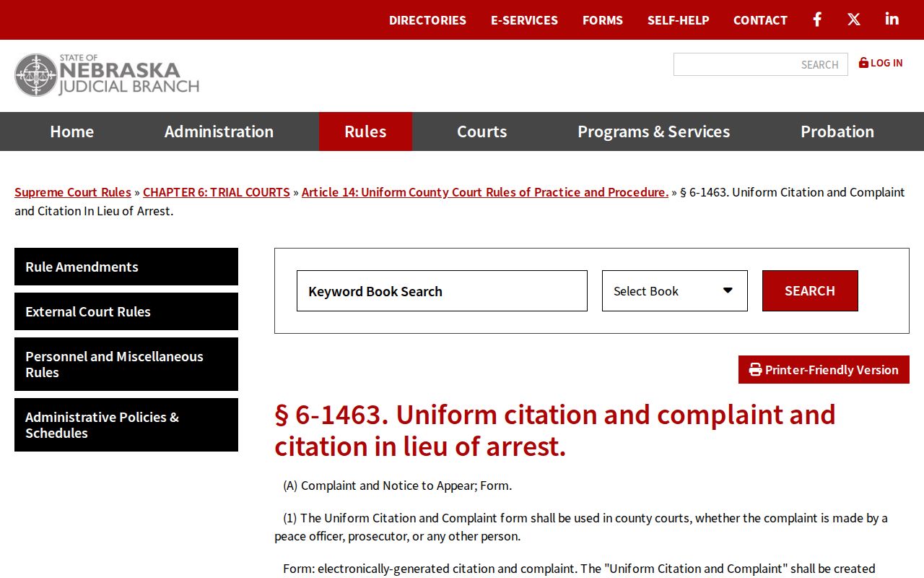Open the LinkedIn icon link
This screenshot has width=924, height=578.
point(892,20)
